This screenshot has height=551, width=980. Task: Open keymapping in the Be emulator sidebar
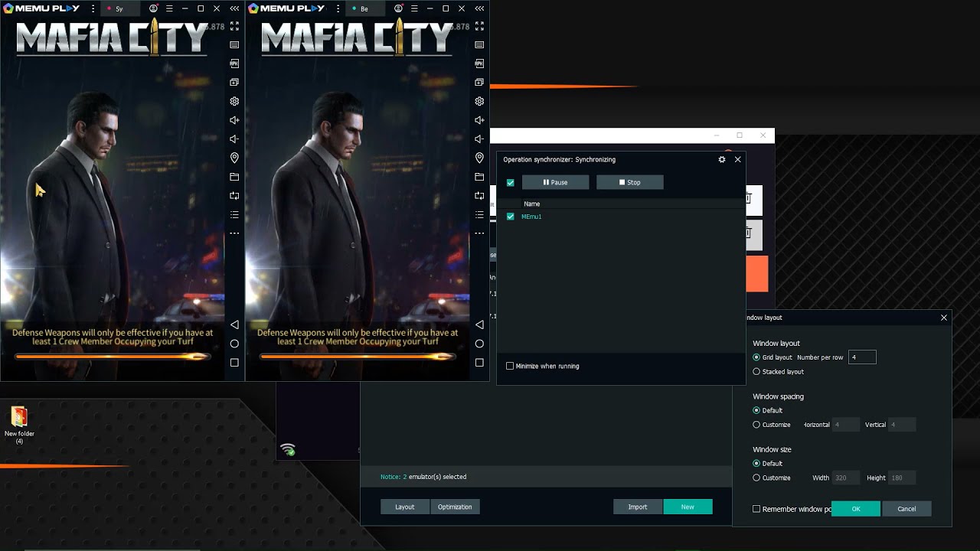click(479, 44)
